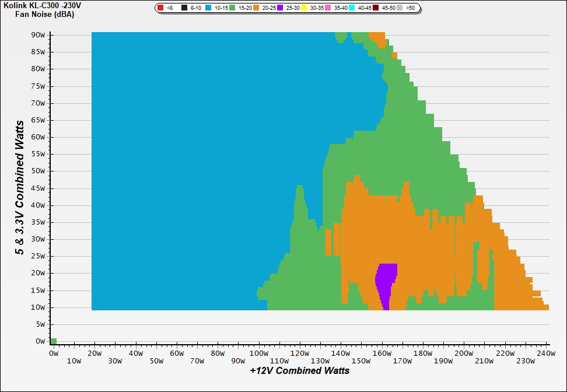Image resolution: width=567 pixels, height=392 pixels.
Task: Click the purple 25-30 legend swatch
Action: [281, 8]
